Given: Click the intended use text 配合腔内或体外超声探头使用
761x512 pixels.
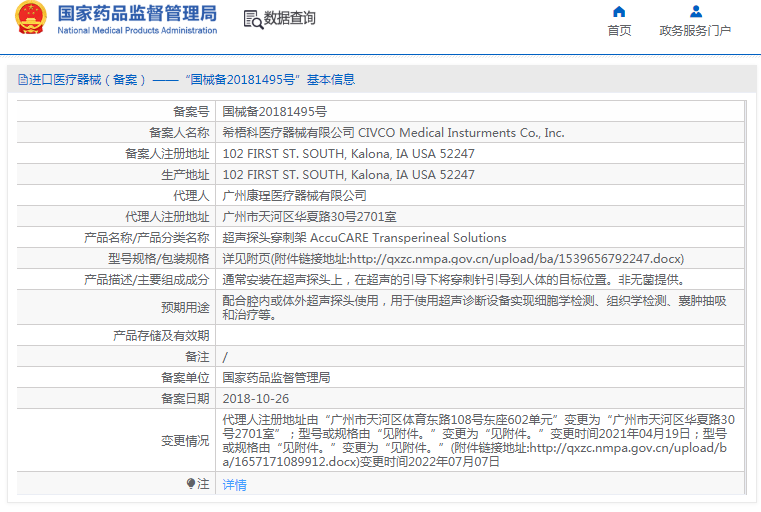Looking at the screenshot, I should (x=474, y=307).
